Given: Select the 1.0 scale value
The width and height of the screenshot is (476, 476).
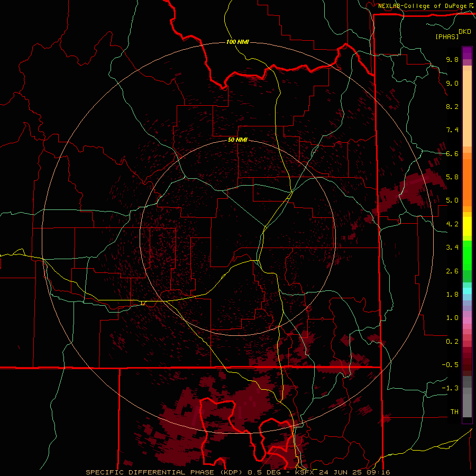Looking at the screenshot, I should 452,318.
